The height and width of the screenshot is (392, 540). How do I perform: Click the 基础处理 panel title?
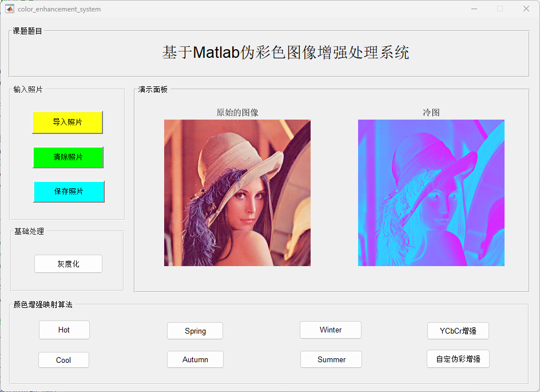pos(29,231)
